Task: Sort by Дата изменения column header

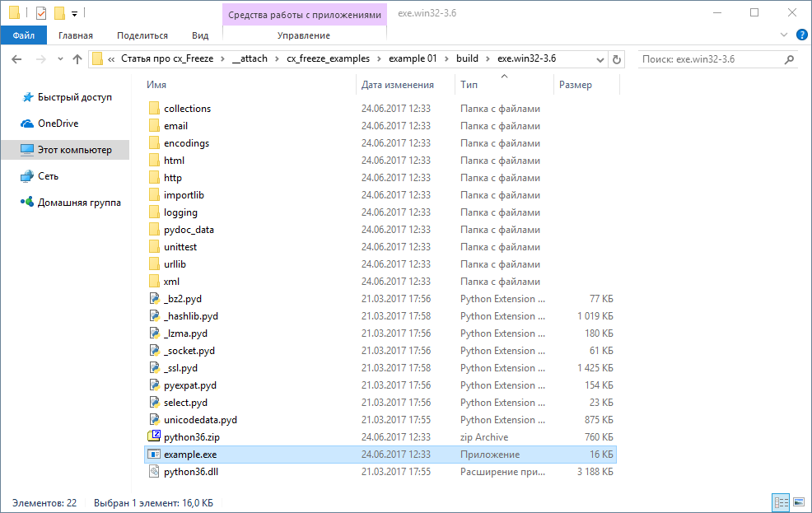Action: (397, 85)
